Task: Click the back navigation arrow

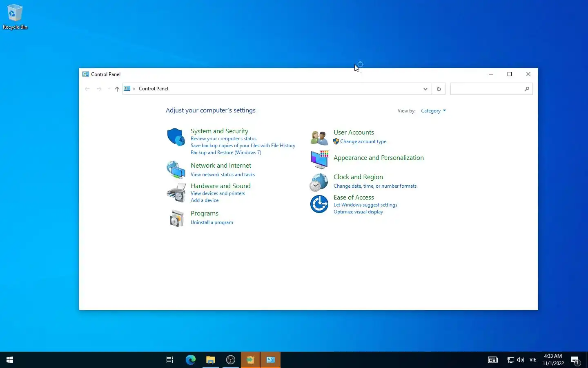Action: tap(87, 89)
